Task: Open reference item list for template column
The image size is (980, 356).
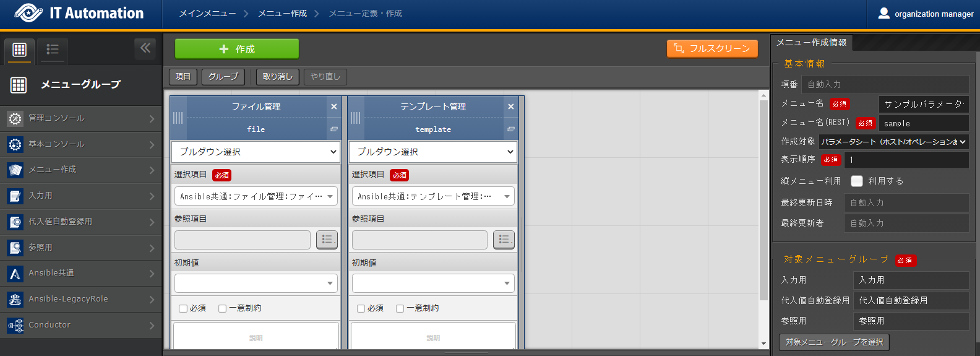Action: click(x=504, y=240)
